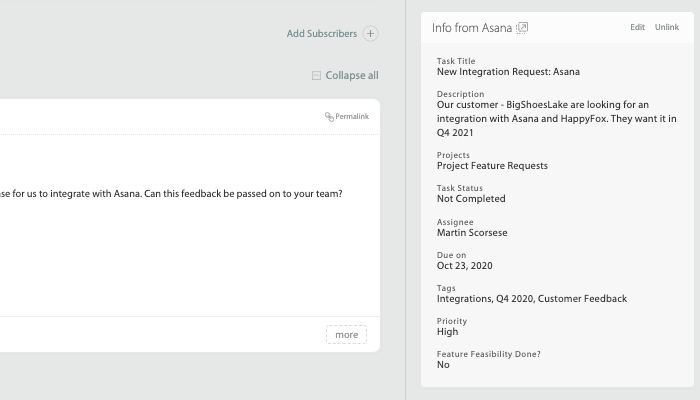Click the Project Feature Requests project value

[492, 166]
